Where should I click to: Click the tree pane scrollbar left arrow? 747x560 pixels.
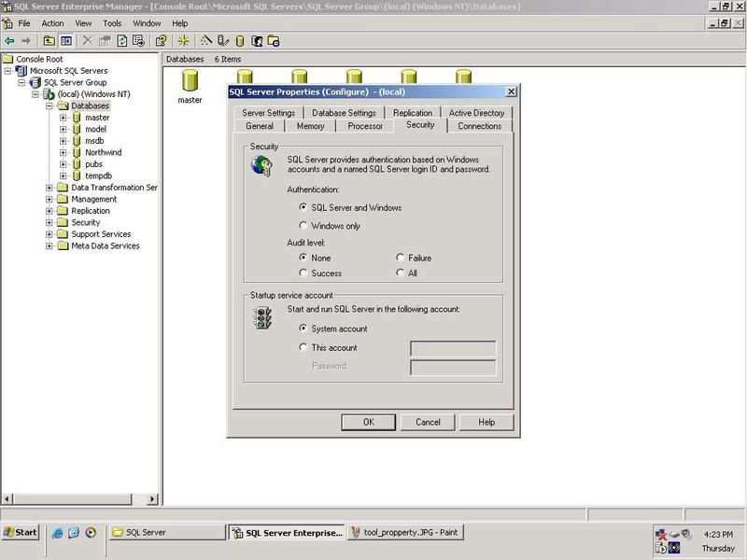tap(7, 499)
